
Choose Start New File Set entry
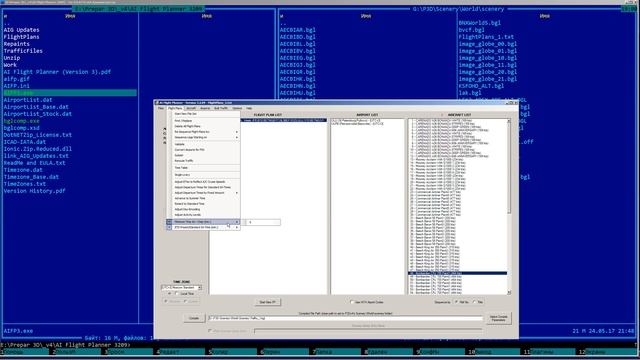(203, 113)
